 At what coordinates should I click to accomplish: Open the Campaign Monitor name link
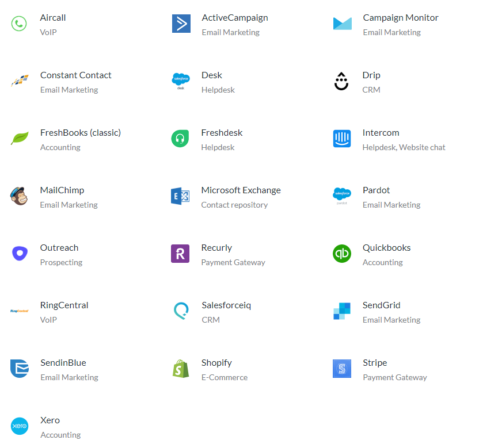(401, 18)
